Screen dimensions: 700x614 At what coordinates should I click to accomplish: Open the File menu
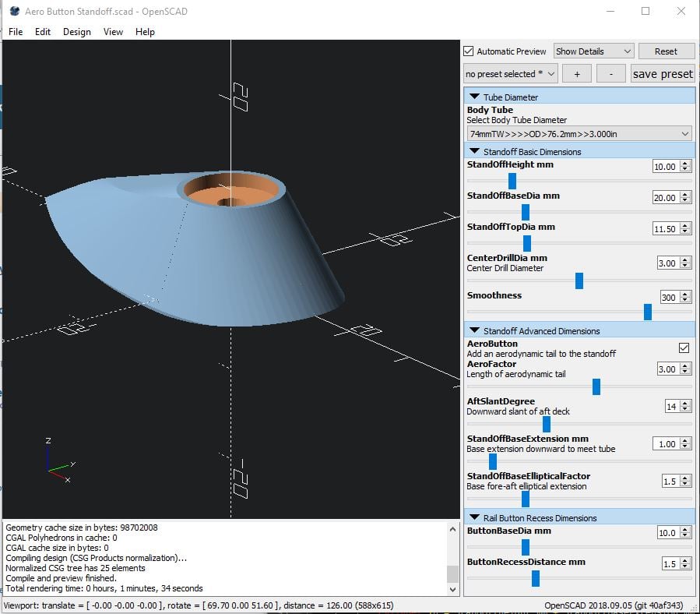click(x=16, y=32)
